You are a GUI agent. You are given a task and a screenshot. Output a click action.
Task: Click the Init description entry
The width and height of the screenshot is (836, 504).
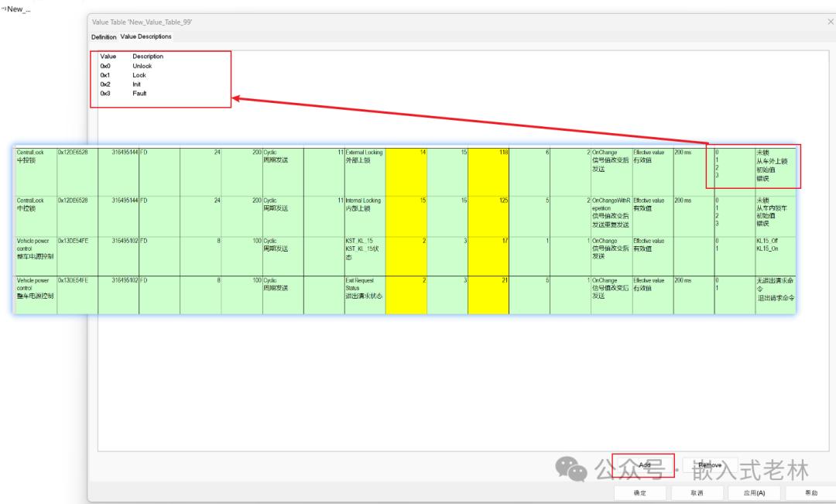(x=136, y=84)
